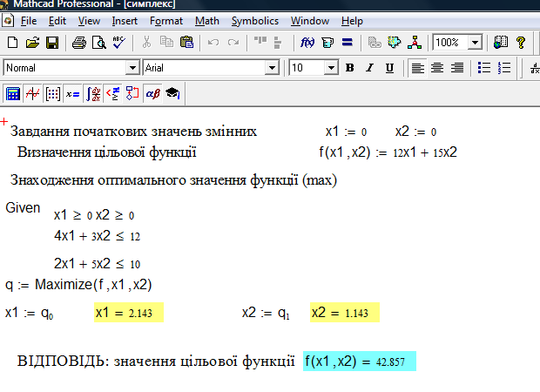Run spelling check ABC icon
The width and height of the screenshot is (540, 392).
coord(119,43)
